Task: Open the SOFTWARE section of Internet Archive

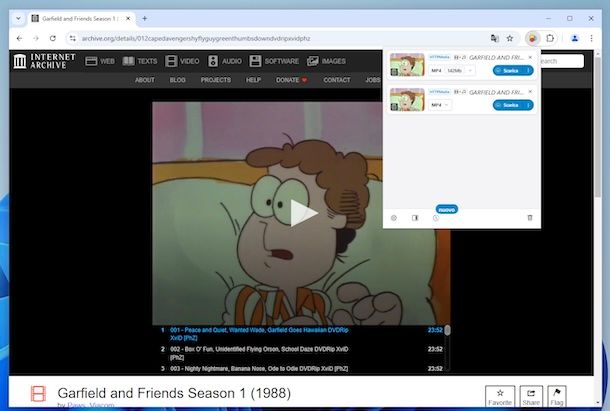Action: click(274, 61)
